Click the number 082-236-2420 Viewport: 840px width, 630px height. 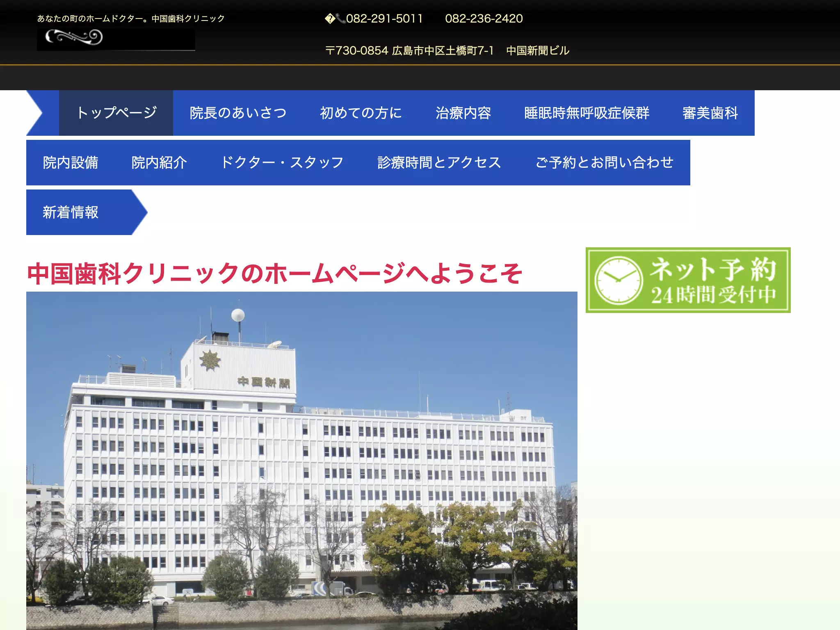[484, 18]
